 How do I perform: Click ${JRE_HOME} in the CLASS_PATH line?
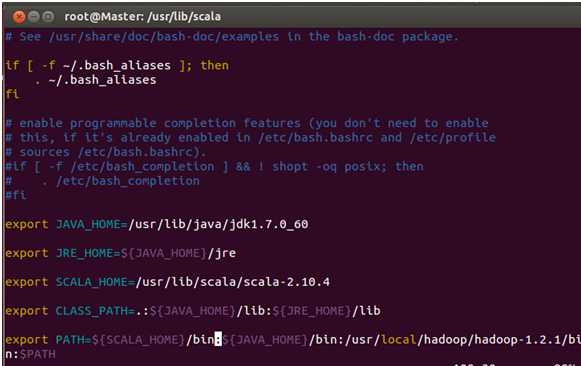(x=312, y=311)
